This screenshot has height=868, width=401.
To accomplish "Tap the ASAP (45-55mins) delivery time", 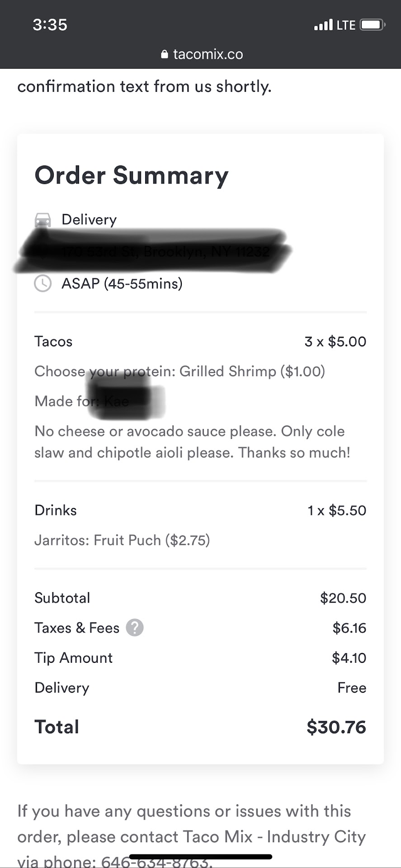I will pyautogui.click(x=122, y=284).
